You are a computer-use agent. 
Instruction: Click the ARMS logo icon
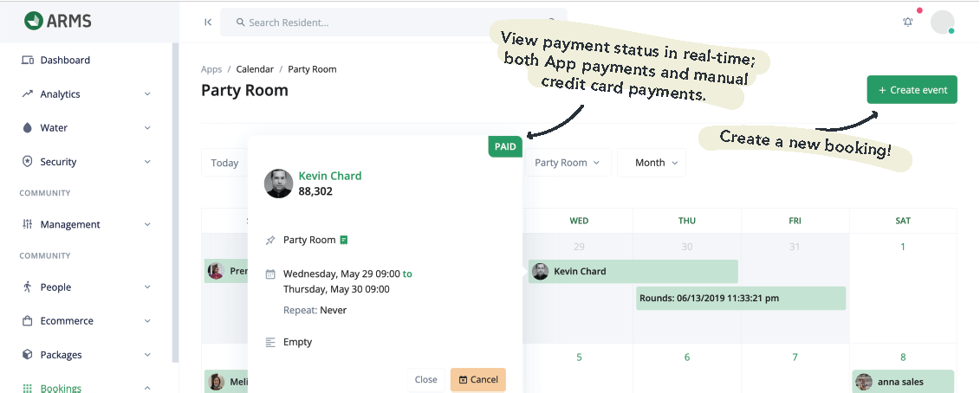coord(34,21)
